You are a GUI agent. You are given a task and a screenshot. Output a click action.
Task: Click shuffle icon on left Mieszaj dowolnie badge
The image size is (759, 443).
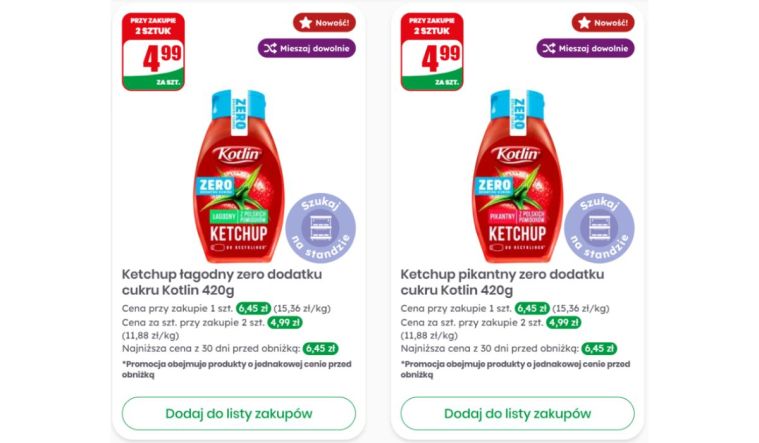click(x=270, y=48)
